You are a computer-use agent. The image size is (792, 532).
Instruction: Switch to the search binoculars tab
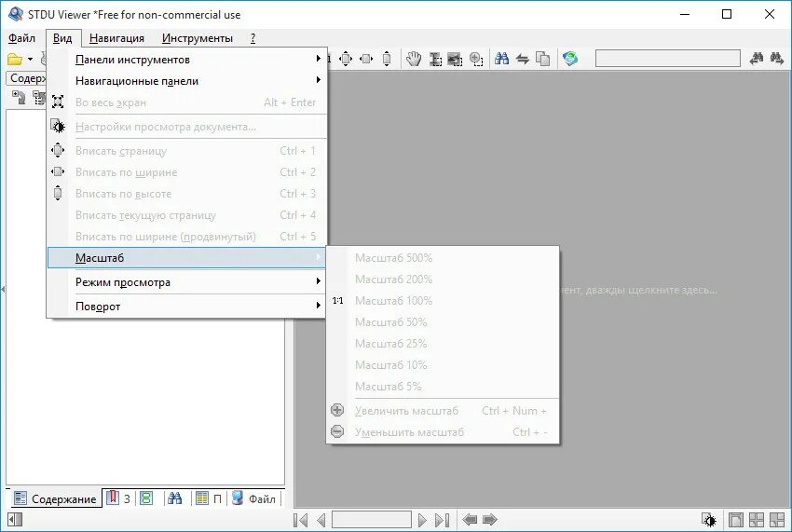(x=175, y=499)
